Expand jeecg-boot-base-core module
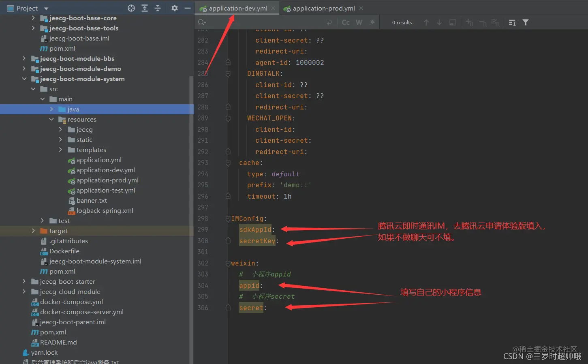The image size is (588, 364). (x=33, y=18)
